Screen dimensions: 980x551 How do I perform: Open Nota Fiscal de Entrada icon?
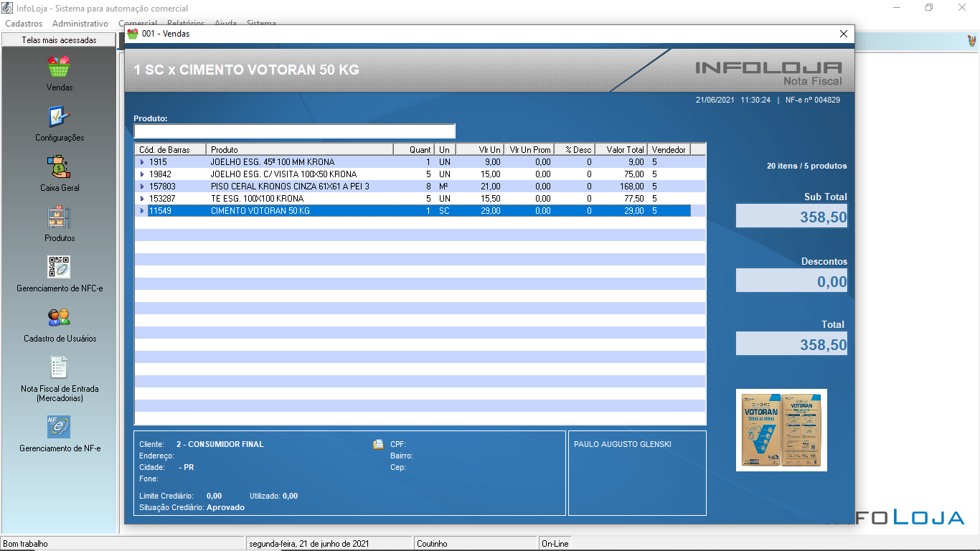click(x=59, y=367)
